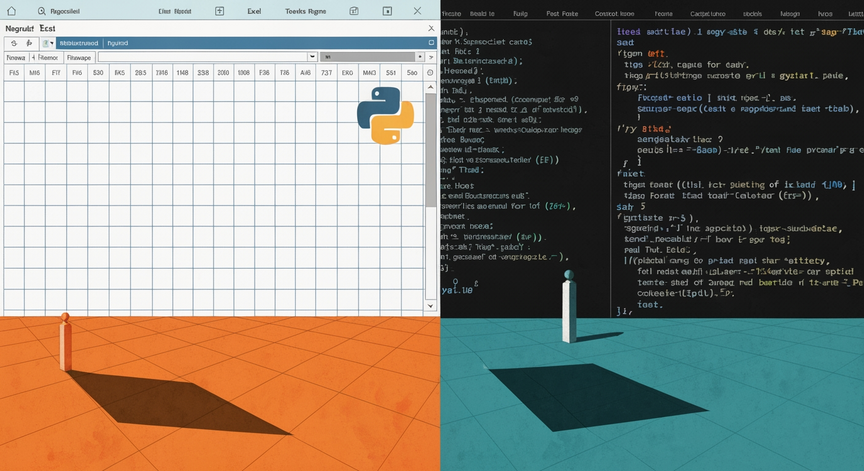The image size is (864, 471).
Task: Select column header M16
Action: 35,73
